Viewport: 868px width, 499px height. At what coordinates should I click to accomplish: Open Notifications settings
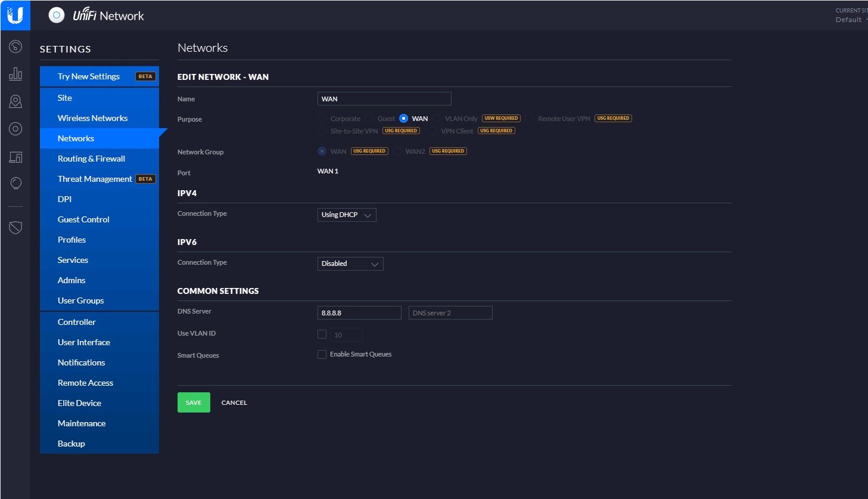click(99, 362)
